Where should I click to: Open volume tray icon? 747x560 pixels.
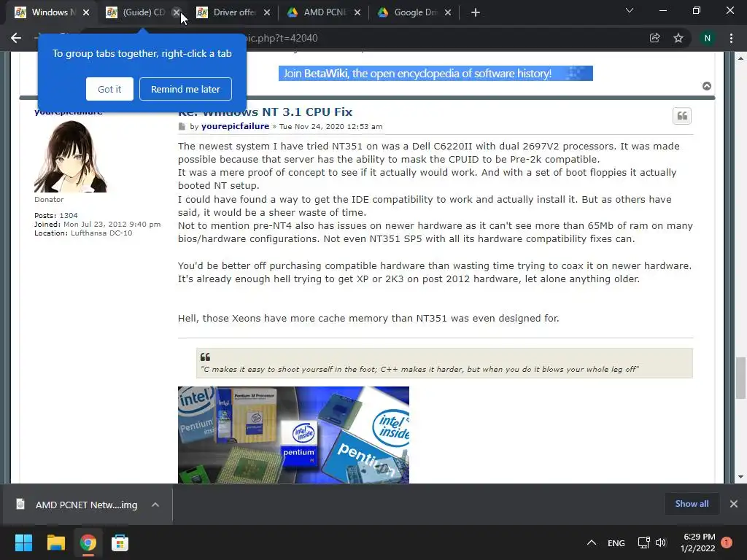(661, 542)
